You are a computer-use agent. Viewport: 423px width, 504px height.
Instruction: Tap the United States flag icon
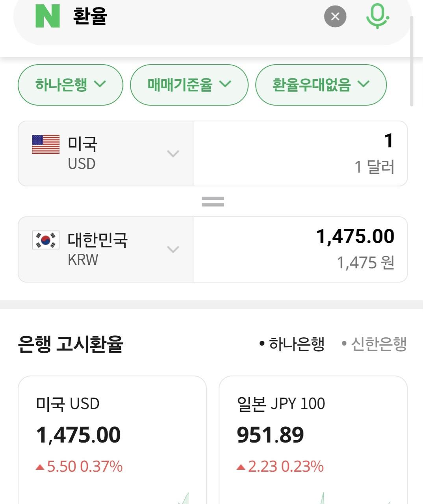click(x=46, y=144)
